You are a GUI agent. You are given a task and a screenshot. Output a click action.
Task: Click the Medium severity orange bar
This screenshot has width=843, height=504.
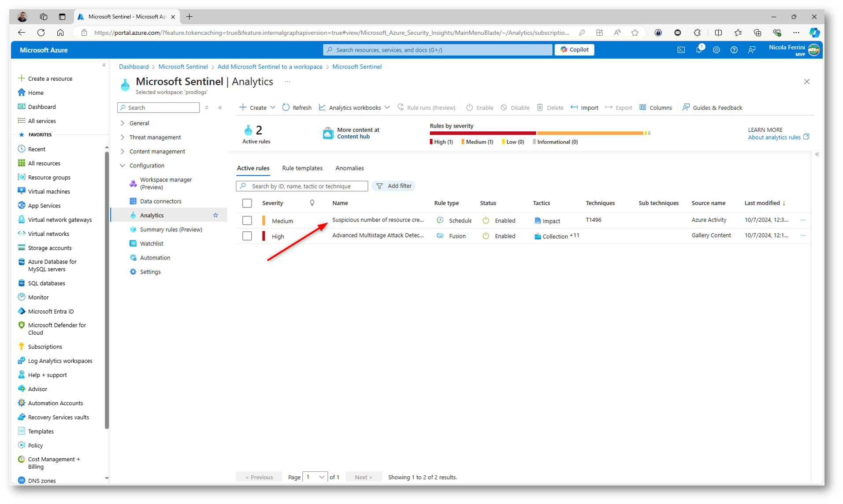coord(590,133)
